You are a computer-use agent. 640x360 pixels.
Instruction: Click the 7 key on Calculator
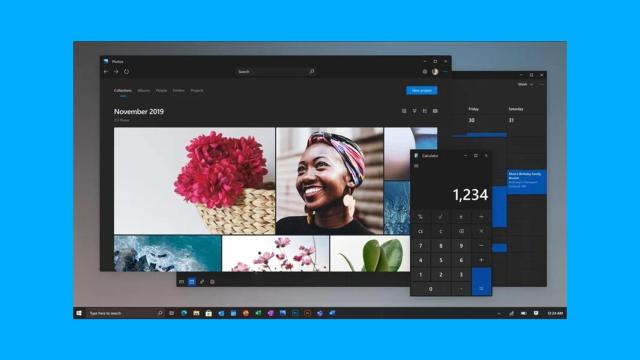coord(420,246)
